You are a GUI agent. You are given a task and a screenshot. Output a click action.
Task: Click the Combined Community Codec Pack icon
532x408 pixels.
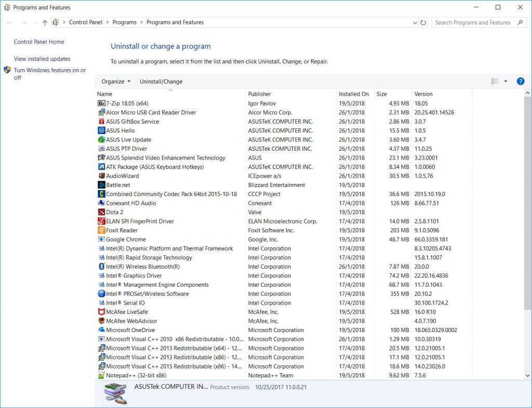point(101,194)
